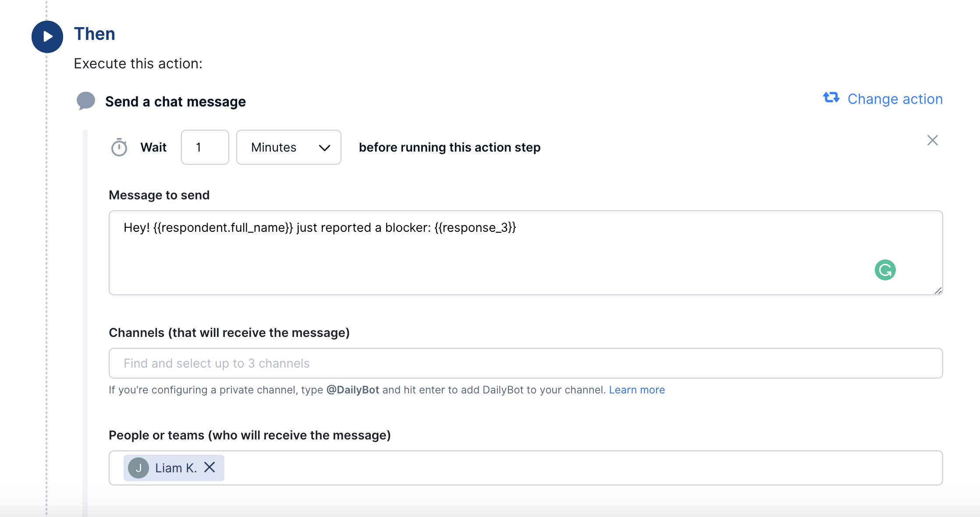Remove the wait step with X
The width and height of the screenshot is (980, 517).
(933, 140)
